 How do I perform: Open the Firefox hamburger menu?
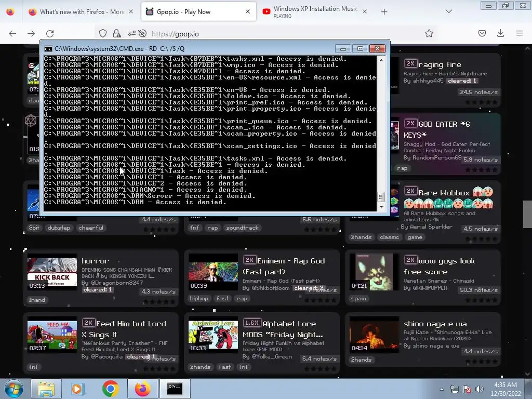click(520, 33)
